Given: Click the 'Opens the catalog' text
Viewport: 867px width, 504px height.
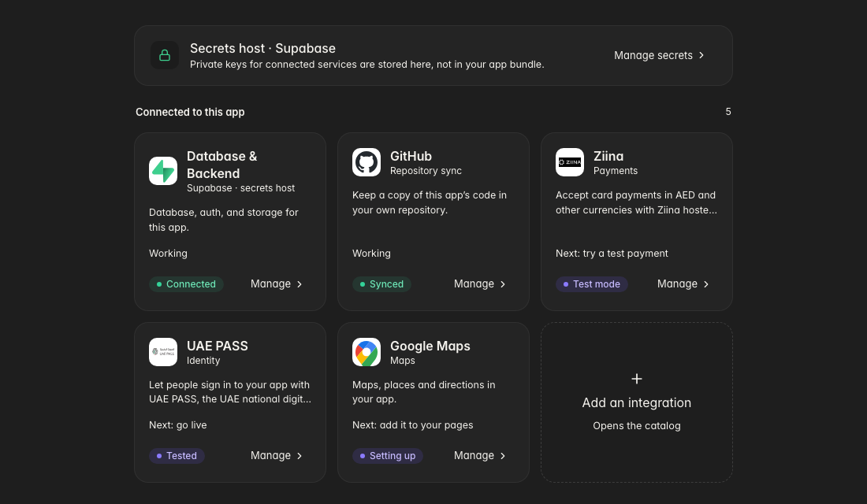Looking at the screenshot, I should point(637,426).
